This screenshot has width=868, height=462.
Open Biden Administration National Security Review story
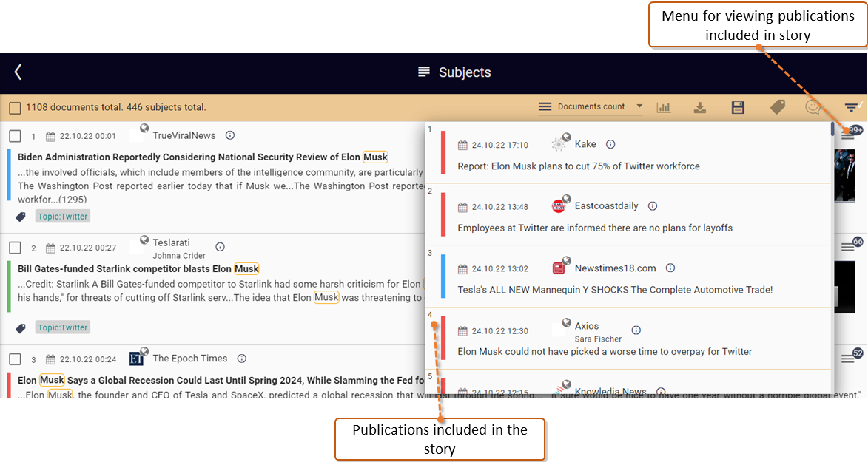click(203, 157)
